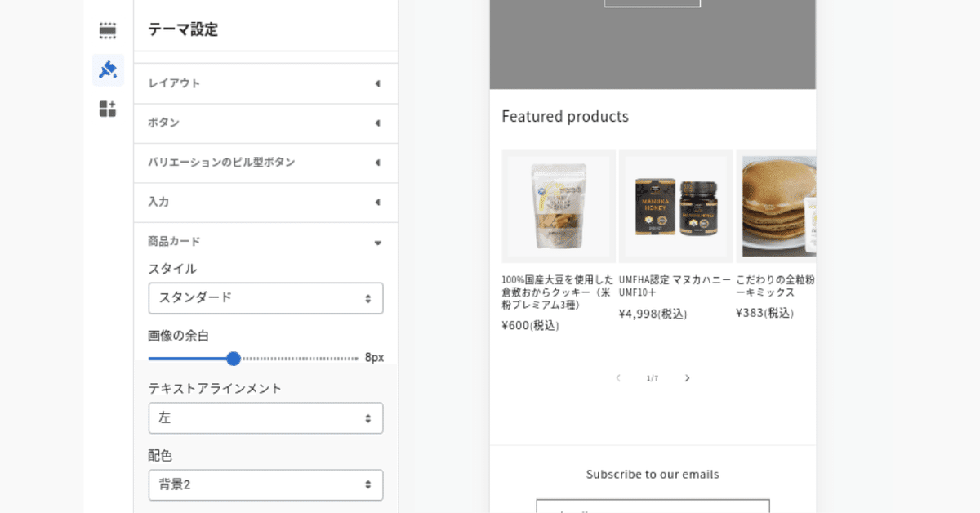This screenshot has width=980, height=513.
Task: Click the Subscribe to our emails heading
Action: point(653,475)
